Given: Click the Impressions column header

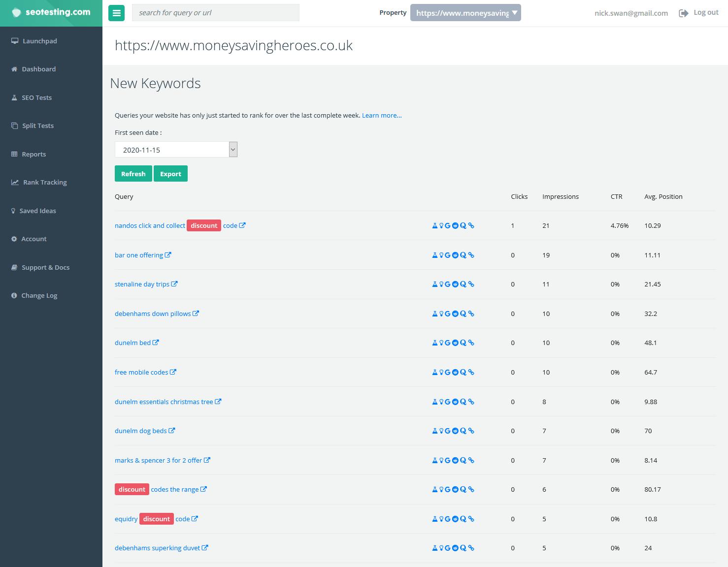Looking at the screenshot, I should point(561,196).
